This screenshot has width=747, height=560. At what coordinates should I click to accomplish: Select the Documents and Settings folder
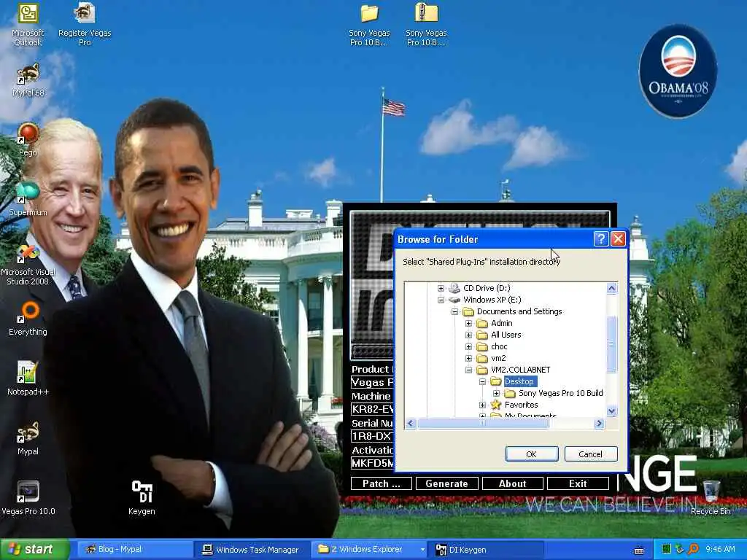(519, 311)
